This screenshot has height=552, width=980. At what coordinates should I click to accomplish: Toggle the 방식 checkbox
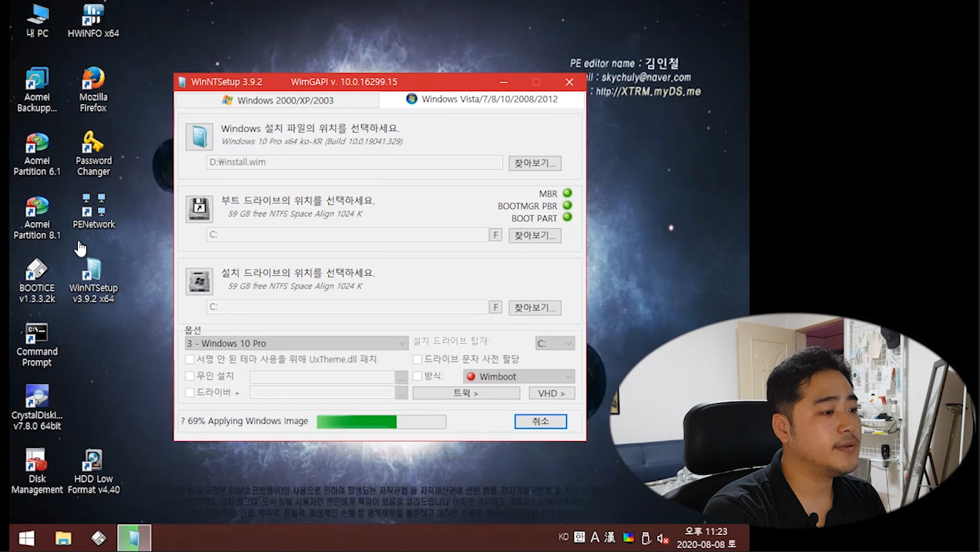(x=418, y=376)
